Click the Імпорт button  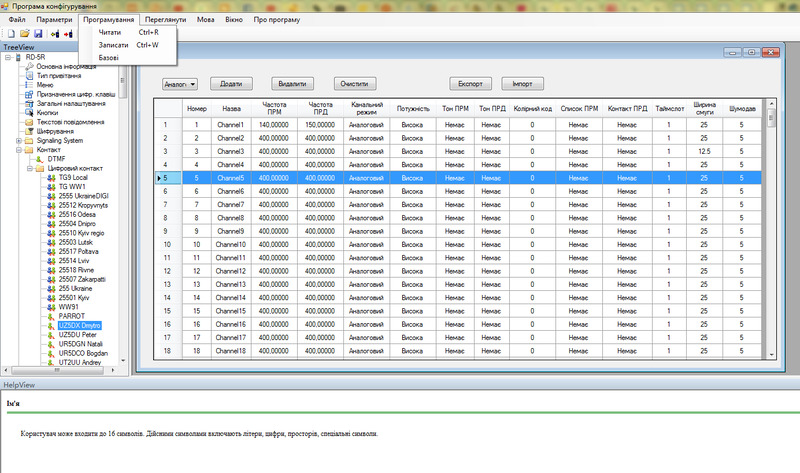click(x=522, y=84)
